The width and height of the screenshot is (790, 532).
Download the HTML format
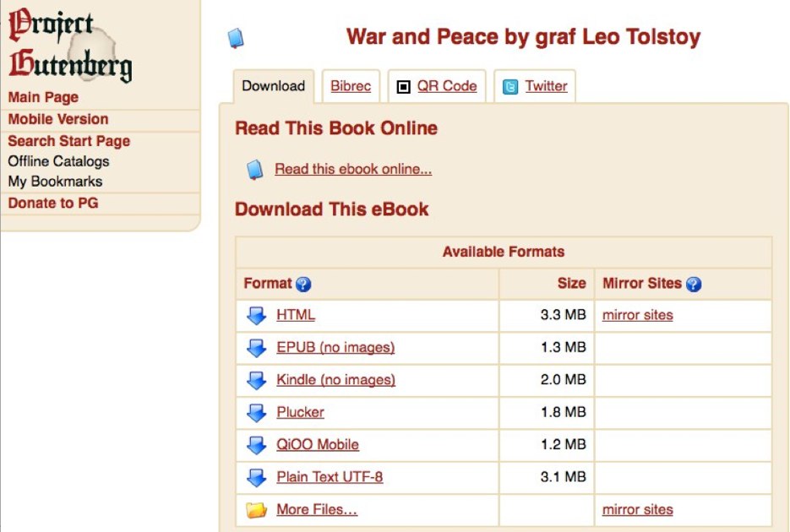[x=296, y=315]
